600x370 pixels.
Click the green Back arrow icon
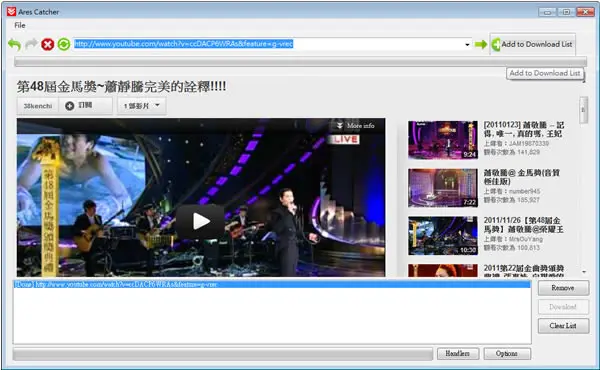(x=15, y=44)
